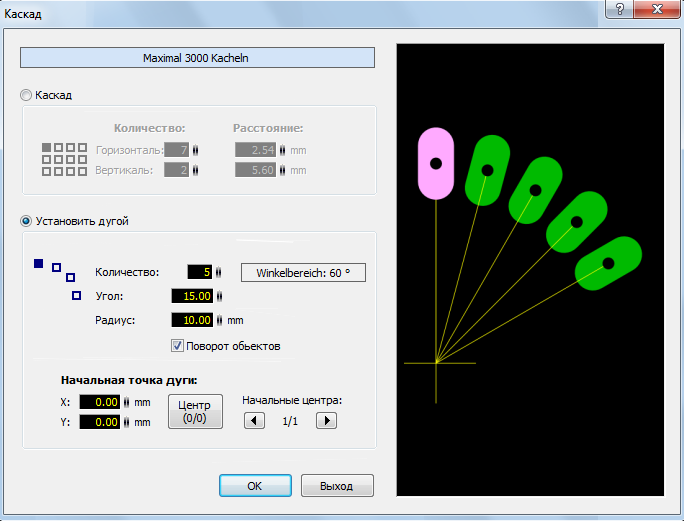
Task: Click the Радиус field 10.00
Action: click(192, 320)
